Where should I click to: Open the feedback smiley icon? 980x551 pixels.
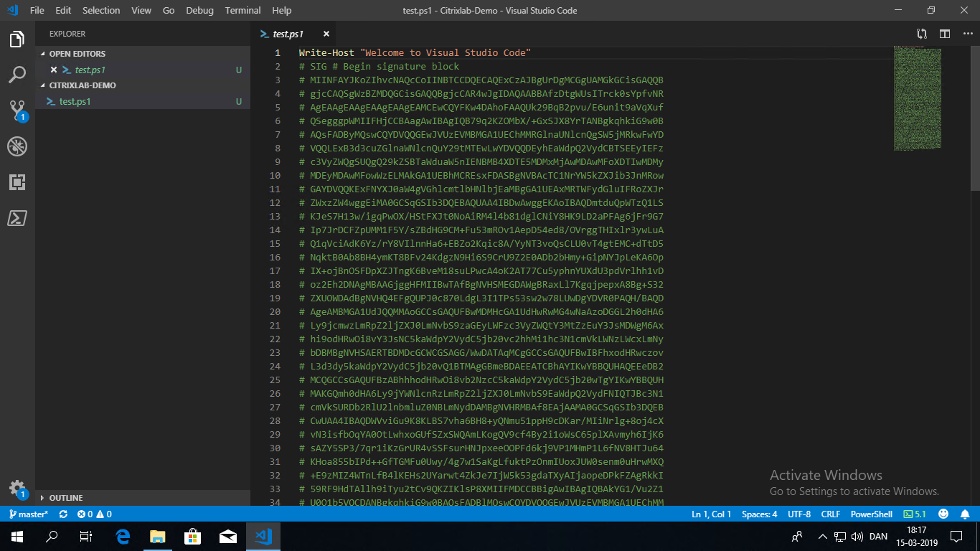click(943, 514)
